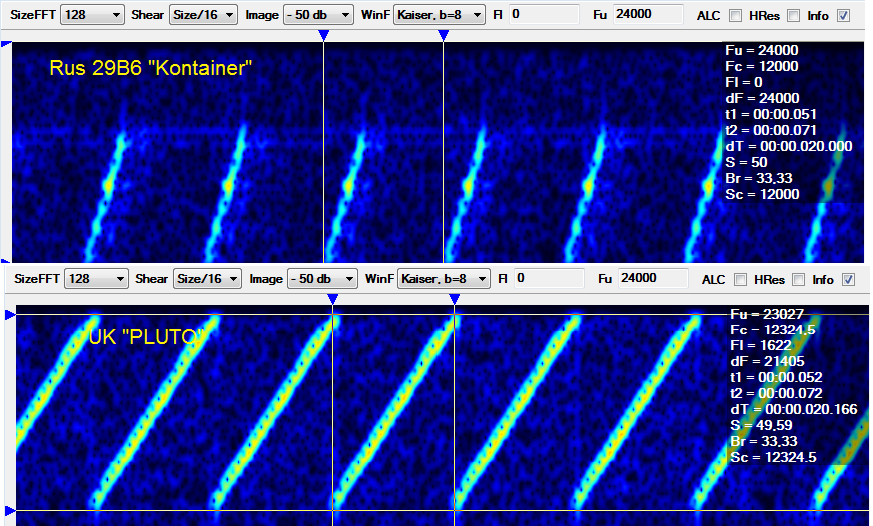Select first time marker in Kontainer spectrogram
The height and width of the screenshot is (526, 873).
323,36
